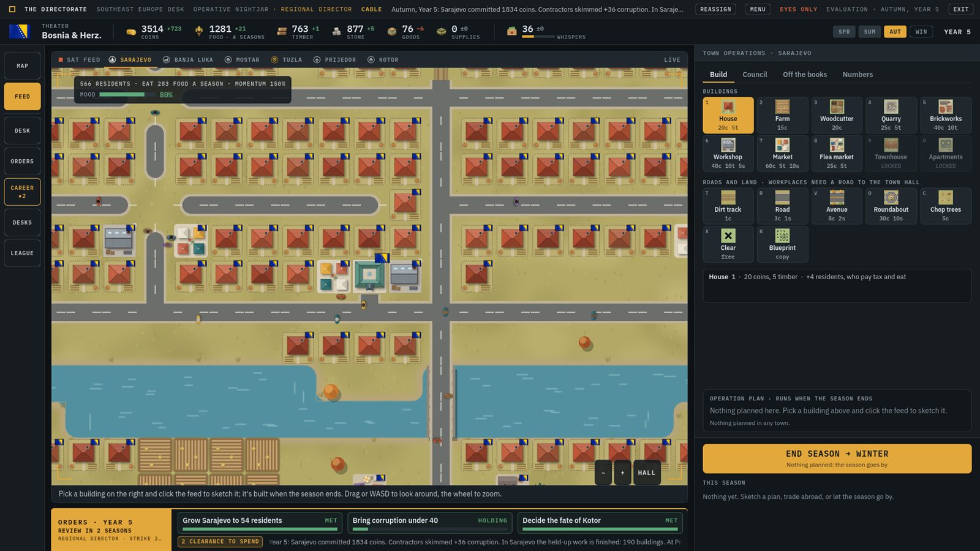Open the Off the books tab
The width and height of the screenshot is (980, 551).
pyautogui.click(x=805, y=75)
